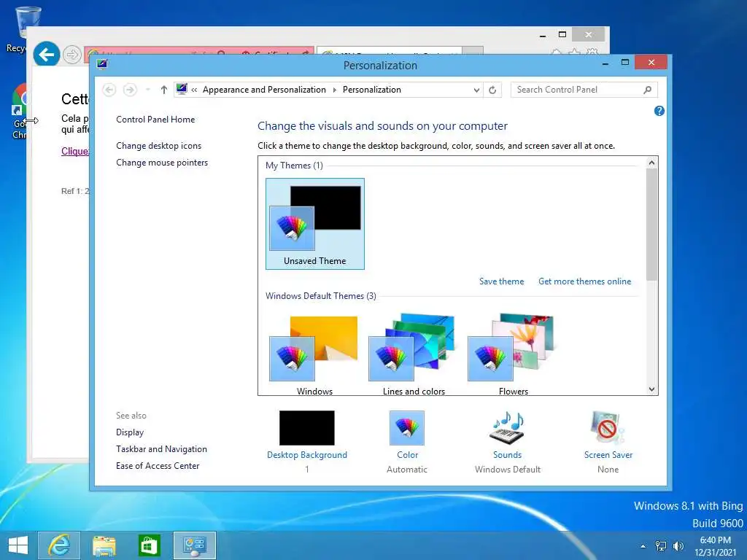The image size is (747, 560).
Task: Click the theme list scroll down arrow
Action: point(651,389)
